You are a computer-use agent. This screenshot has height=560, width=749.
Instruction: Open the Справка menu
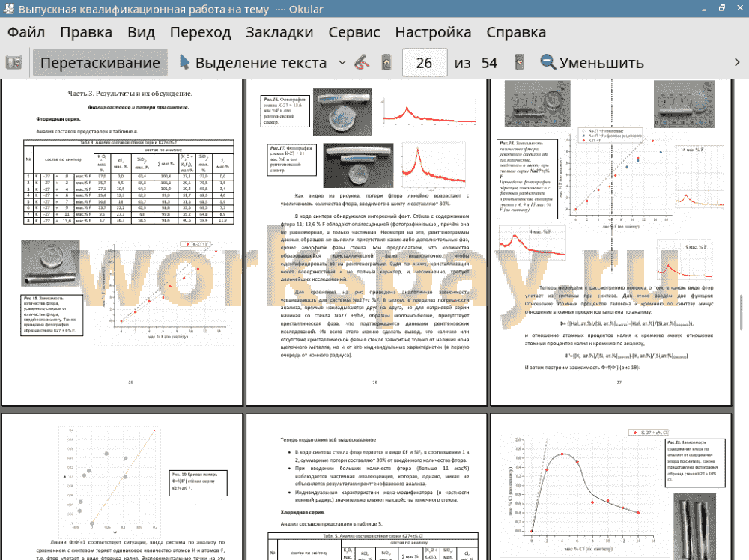point(516,32)
